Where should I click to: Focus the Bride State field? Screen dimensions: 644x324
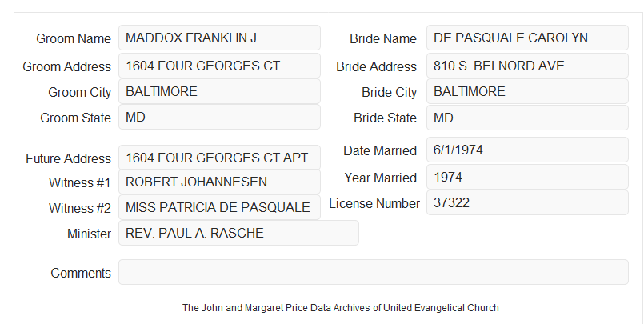coord(527,118)
